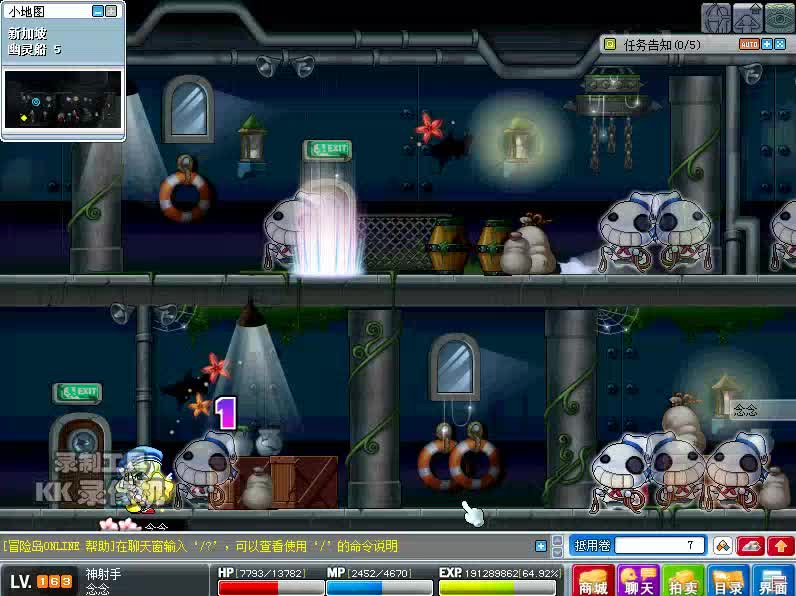Open the 目录 menu button

(728, 580)
